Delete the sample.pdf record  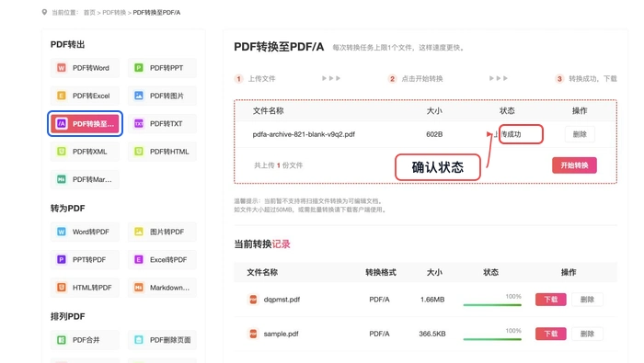(x=587, y=334)
